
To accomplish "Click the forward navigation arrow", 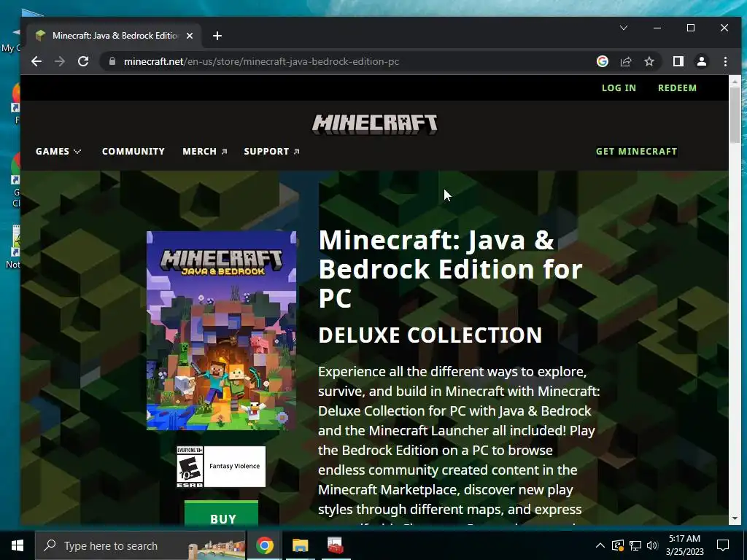I will click(60, 61).
